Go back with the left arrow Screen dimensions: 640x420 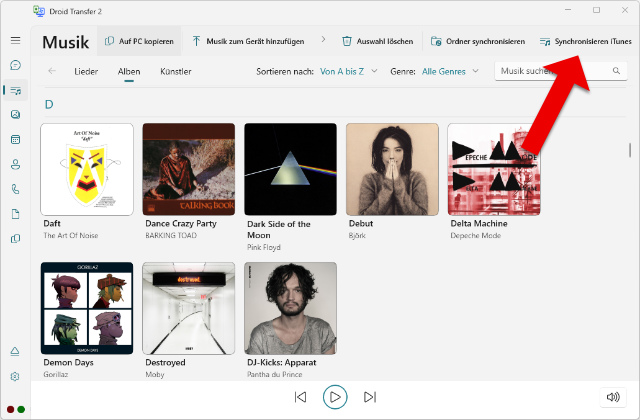[52, 71]
